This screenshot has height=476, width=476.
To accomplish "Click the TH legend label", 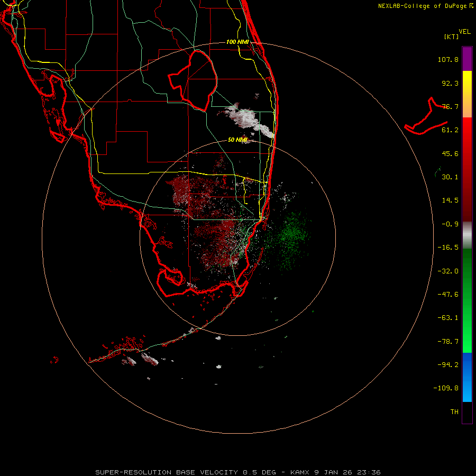I will [454, 412].
